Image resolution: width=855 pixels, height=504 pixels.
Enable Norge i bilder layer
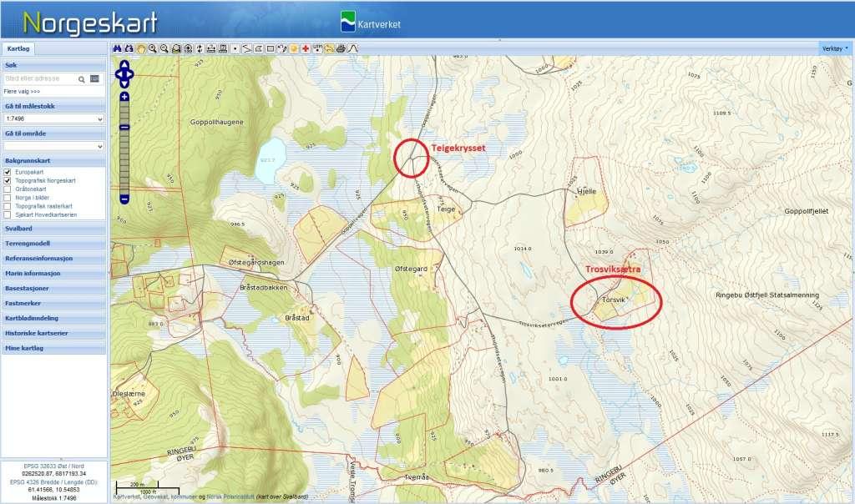(8, 197)
